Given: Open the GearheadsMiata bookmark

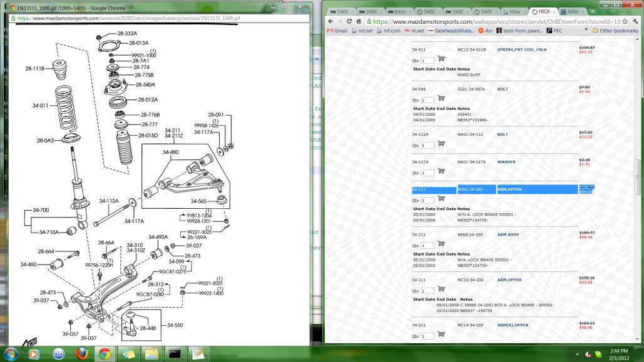Looking at the screenshot, I should point(451,31).
